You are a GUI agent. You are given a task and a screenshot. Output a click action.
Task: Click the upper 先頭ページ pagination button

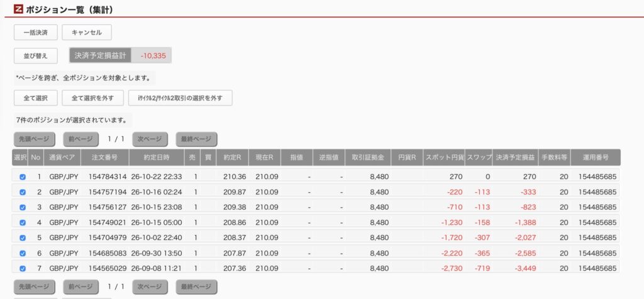(x=35, y=139)
